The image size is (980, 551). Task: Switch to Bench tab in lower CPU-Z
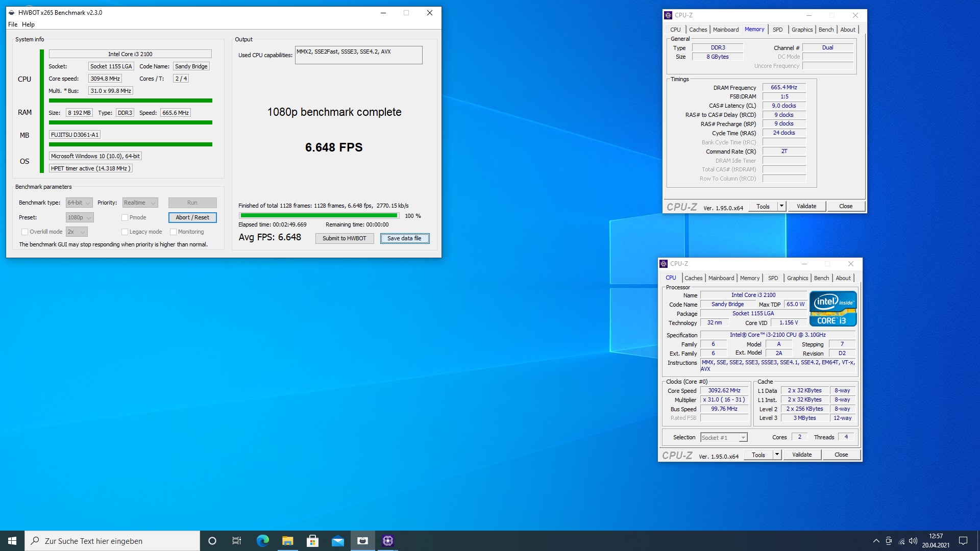pyautogui.click(x=821, y=278)
